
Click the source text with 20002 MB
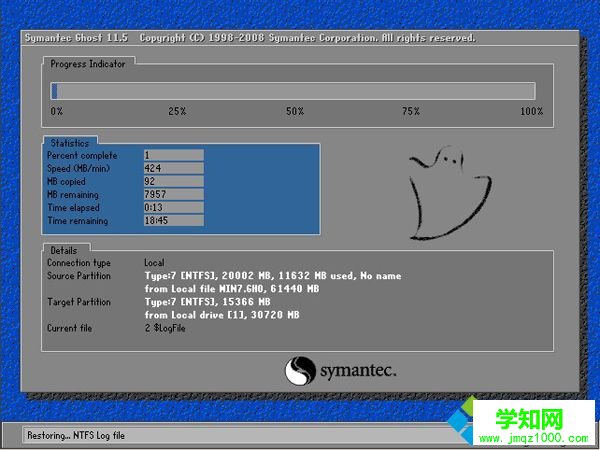pyautogui.click(x=273, y=276)
